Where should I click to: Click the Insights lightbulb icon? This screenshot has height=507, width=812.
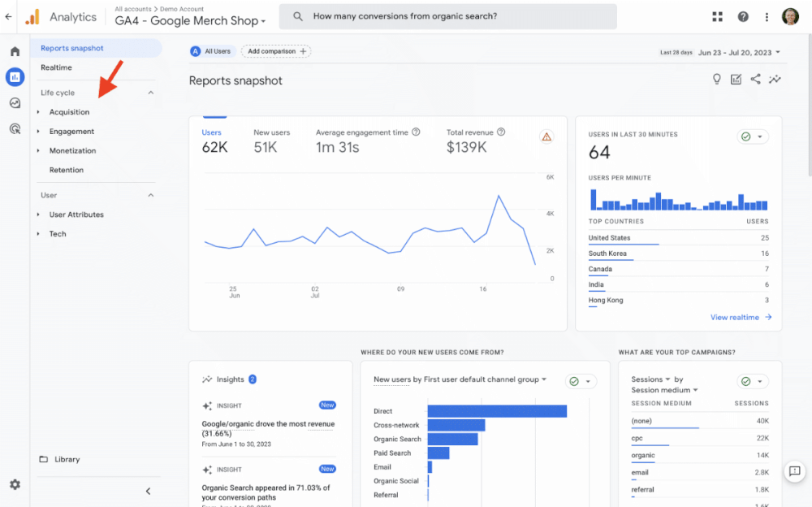pos(717,79)
